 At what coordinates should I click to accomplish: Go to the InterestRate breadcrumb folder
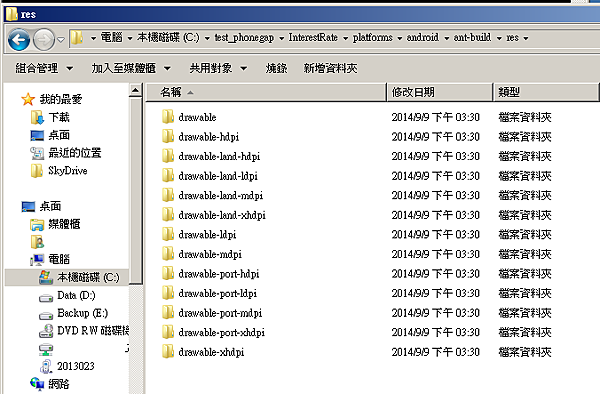point(313,37)
